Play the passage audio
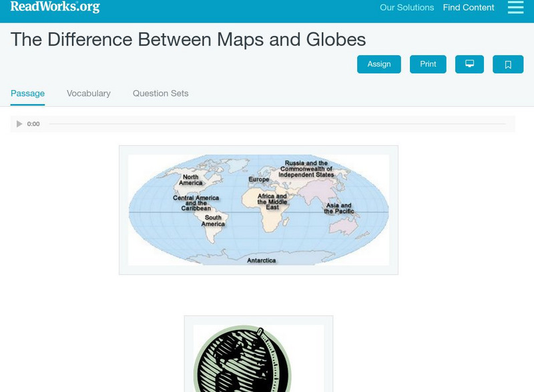 [x=19, y=124]
